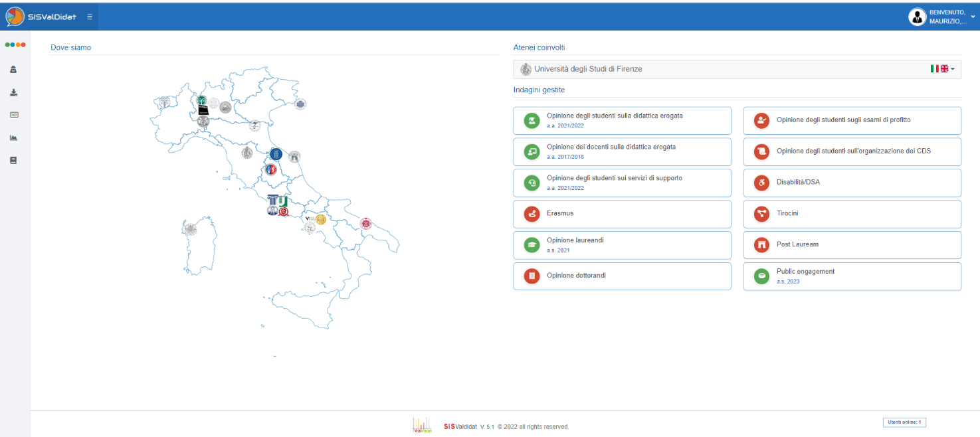Screen dimensions: 980x437
Task: Open the Opinione laureandi card
Action: pos(622,245)
